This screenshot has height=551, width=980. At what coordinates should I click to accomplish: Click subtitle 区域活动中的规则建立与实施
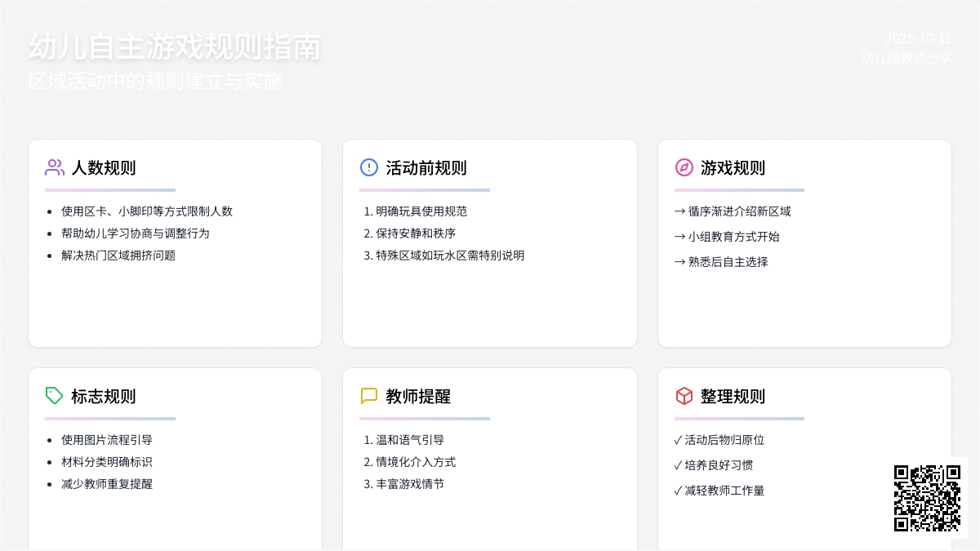(155, 82)
